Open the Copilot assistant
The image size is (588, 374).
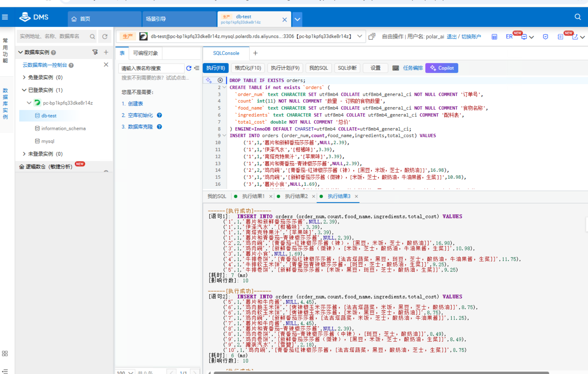[442, 68]
